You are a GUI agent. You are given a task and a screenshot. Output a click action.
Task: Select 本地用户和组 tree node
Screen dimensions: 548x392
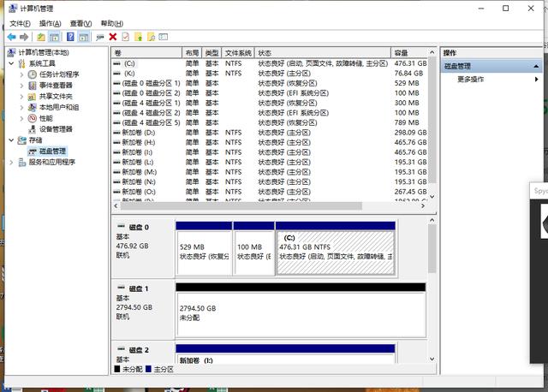(59, 107)
